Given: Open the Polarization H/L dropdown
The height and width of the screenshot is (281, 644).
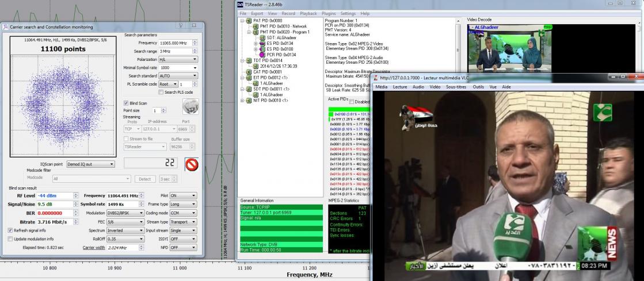Looking at the screenshot, I should point(178,60).
